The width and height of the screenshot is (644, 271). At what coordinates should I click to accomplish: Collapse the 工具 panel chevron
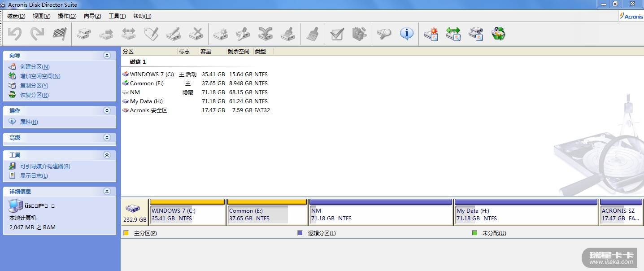[107, 155]
